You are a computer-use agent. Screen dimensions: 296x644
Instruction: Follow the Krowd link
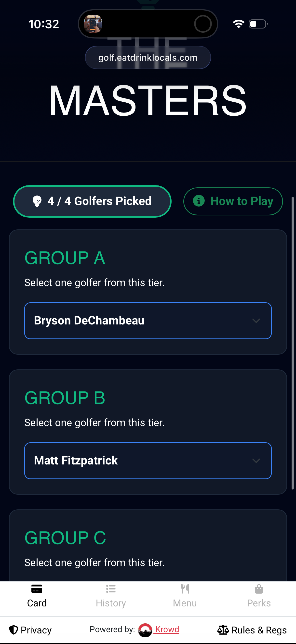[x=167, y=629]
